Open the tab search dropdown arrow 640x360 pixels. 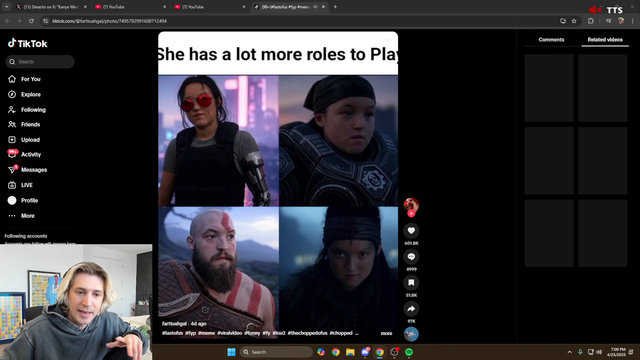7,7
